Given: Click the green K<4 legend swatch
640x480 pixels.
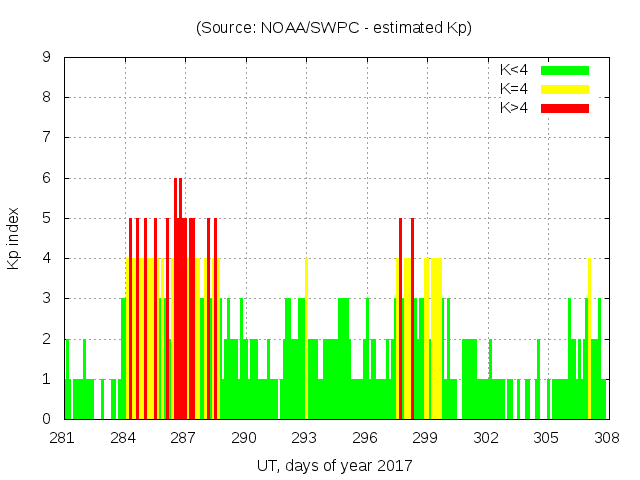Looking at the screenshot, I should 565,70.
